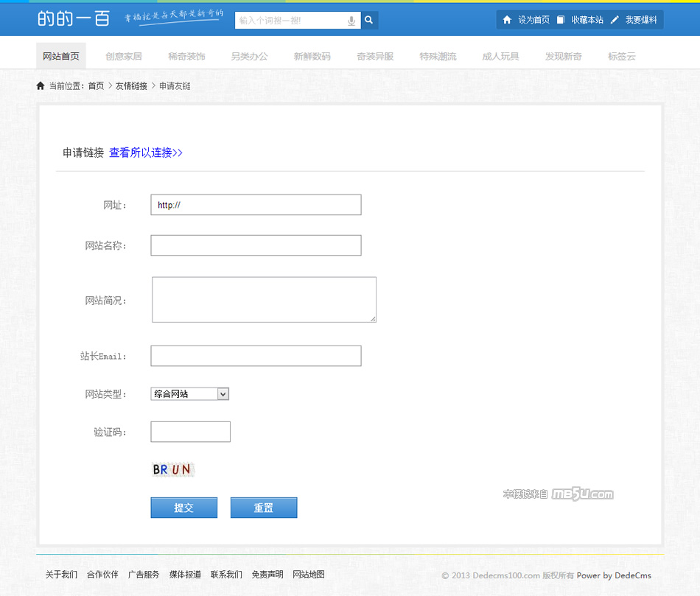
Task: Open the 网站首页 tab
Action: 61,56
